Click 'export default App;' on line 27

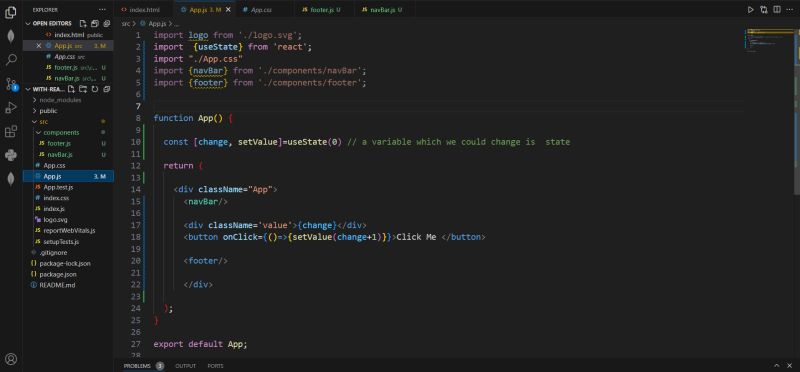click(x=201, y=344)
